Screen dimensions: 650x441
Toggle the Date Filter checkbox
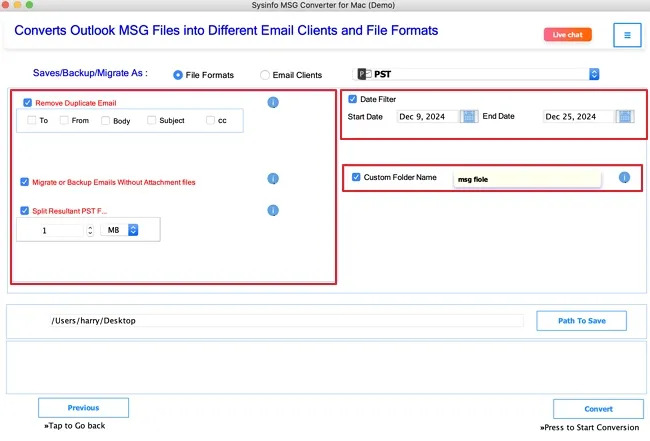coord(352,99)
